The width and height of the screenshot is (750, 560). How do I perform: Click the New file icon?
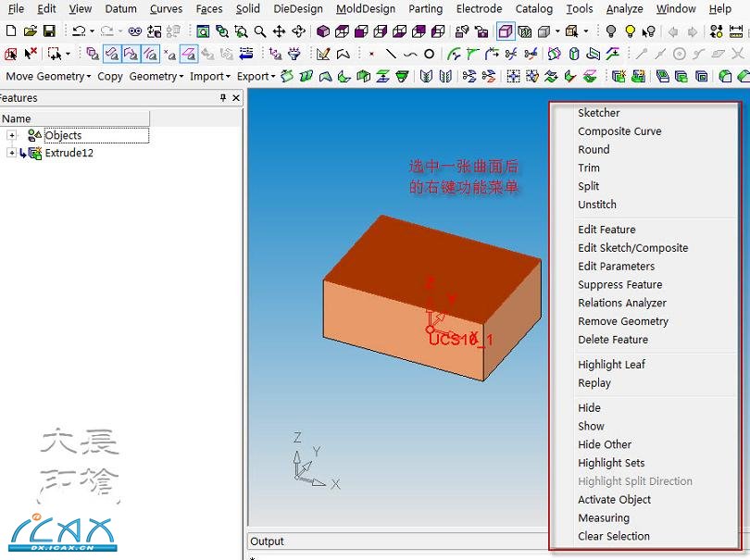(11, 31)
